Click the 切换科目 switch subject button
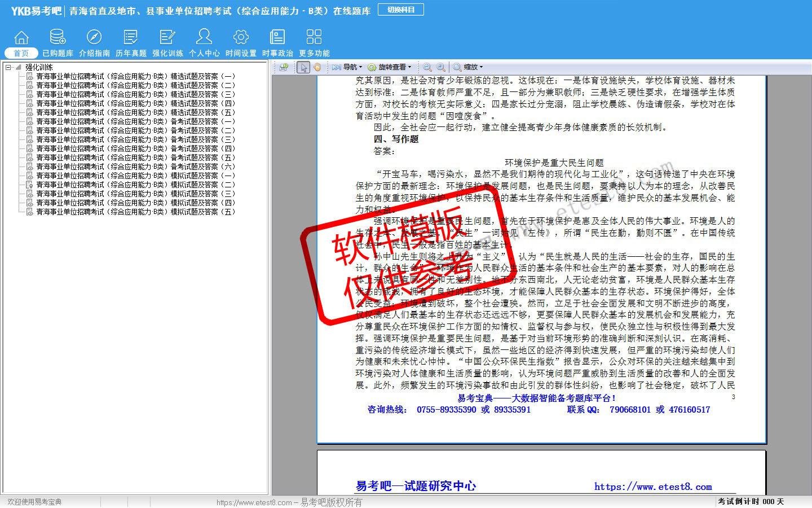 (401, 10)
